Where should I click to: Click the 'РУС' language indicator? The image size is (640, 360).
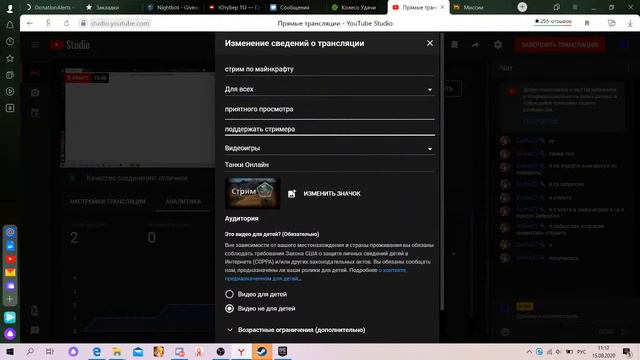[x=582, y=351]
